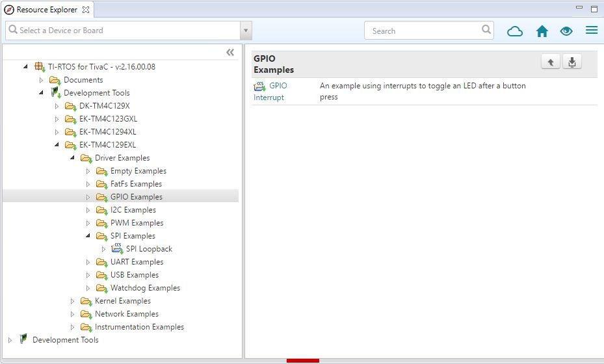Screen dimensions: 604x364
Task: Expand the UART Examples node
Action: coord(88,263)
